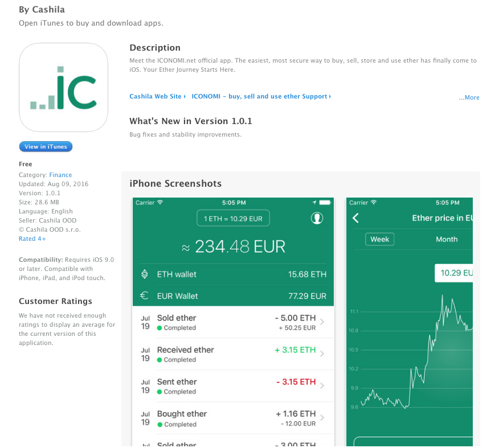Click the Wi-Fi icon in Ether price screenshot

(x=373, y=202)
